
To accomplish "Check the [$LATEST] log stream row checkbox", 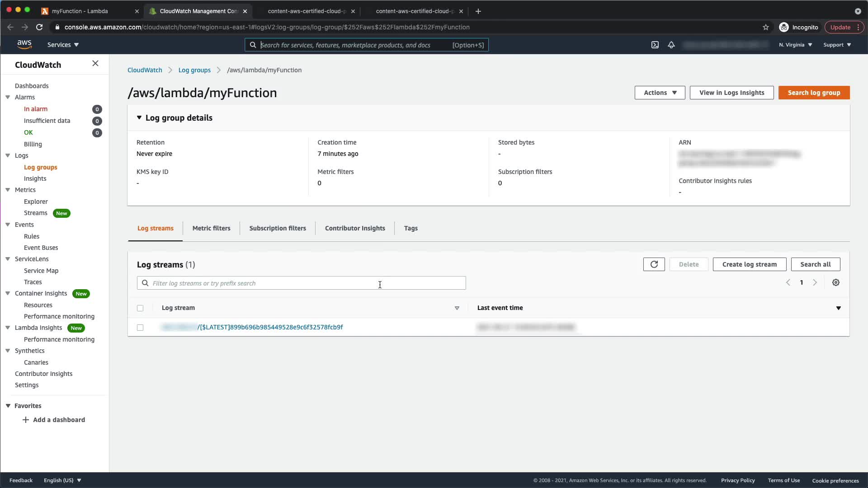I will click(140, 328).
